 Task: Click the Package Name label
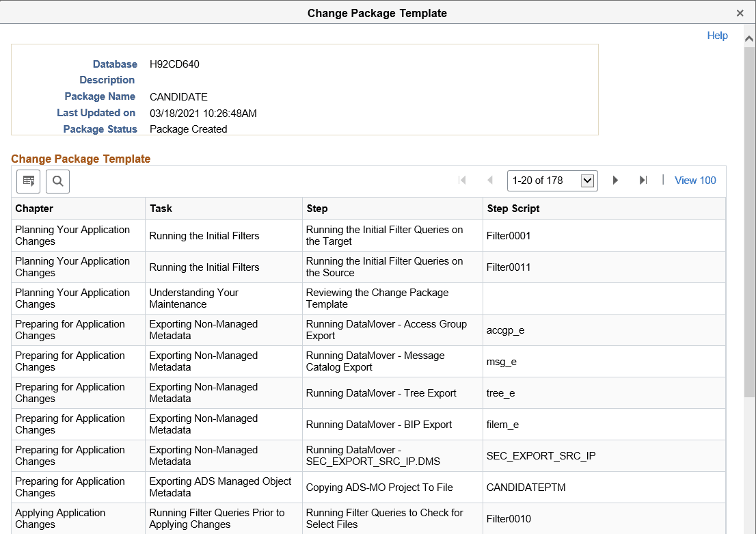pyautogui.click(x=100, y=96)
